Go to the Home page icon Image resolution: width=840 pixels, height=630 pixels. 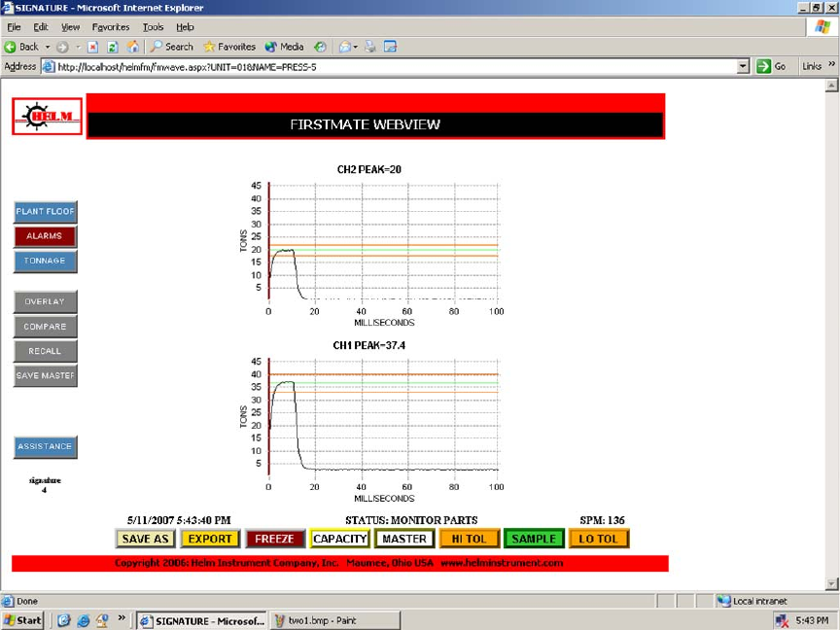tap(132, 47)
